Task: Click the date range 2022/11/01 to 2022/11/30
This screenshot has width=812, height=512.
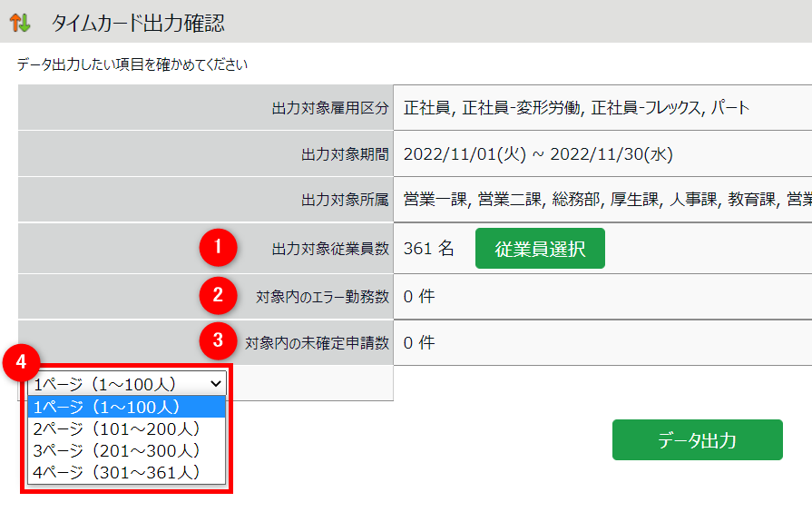Action: [538, 154]
